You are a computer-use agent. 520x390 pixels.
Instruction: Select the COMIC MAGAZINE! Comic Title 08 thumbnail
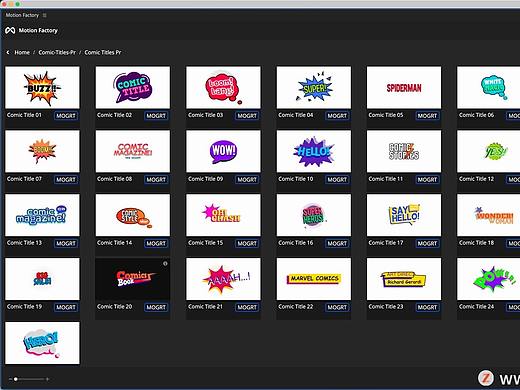pos(133,151)
